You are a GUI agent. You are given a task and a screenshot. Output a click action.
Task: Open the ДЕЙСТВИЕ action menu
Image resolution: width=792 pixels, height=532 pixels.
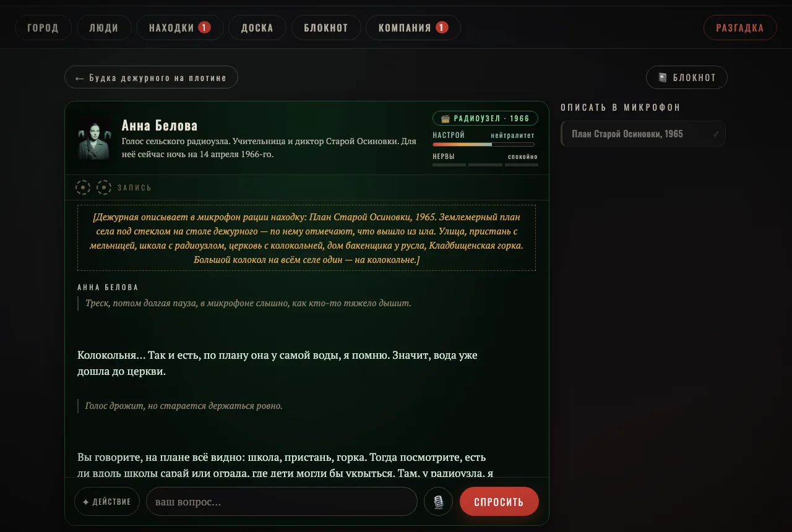pos(107,502)
